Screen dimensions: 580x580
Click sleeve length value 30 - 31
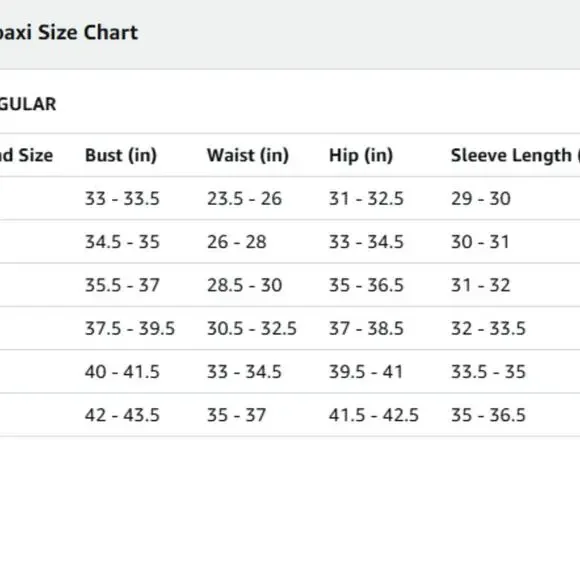pyautogui.click(x=480, y=242)
